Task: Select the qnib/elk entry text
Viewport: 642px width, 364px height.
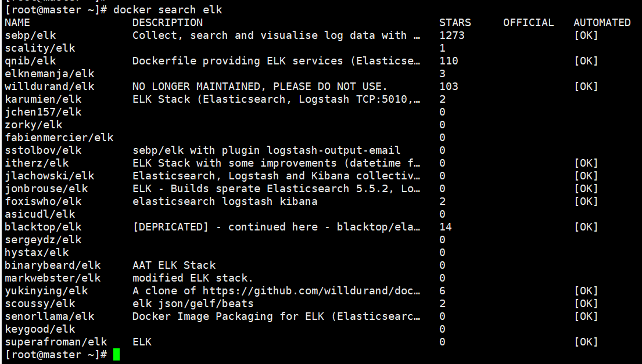Action: 30,61
